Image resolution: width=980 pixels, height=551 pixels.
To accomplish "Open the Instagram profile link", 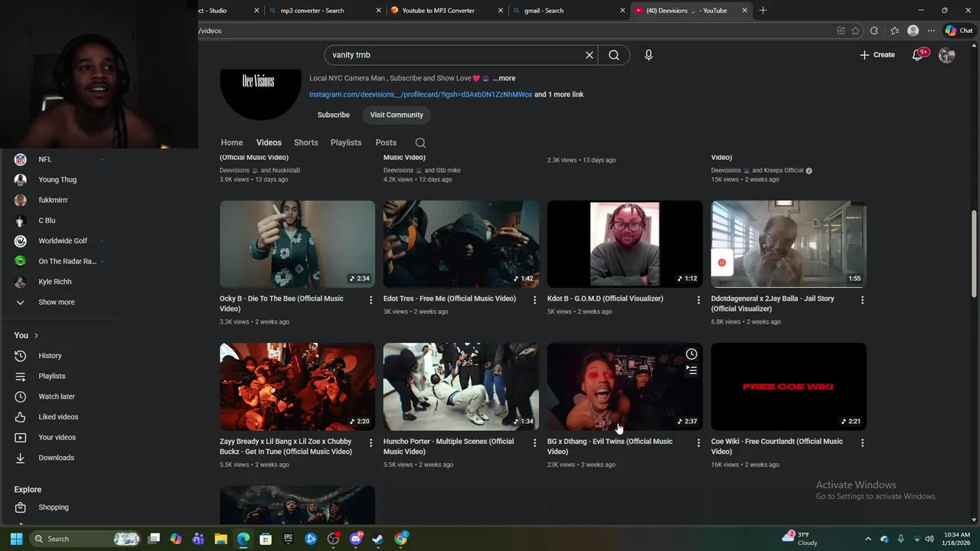I will click(x=420, y=95).
